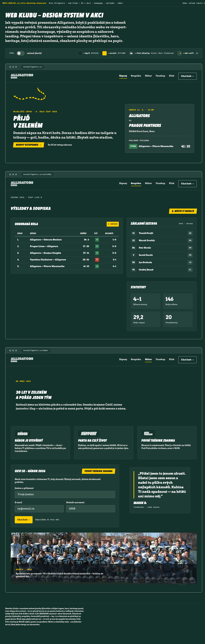The height and width of the screenshot is (644, 205).
Task: Click the Alligators Brno logo in vysledky frame
Action: tap(22, 184)
